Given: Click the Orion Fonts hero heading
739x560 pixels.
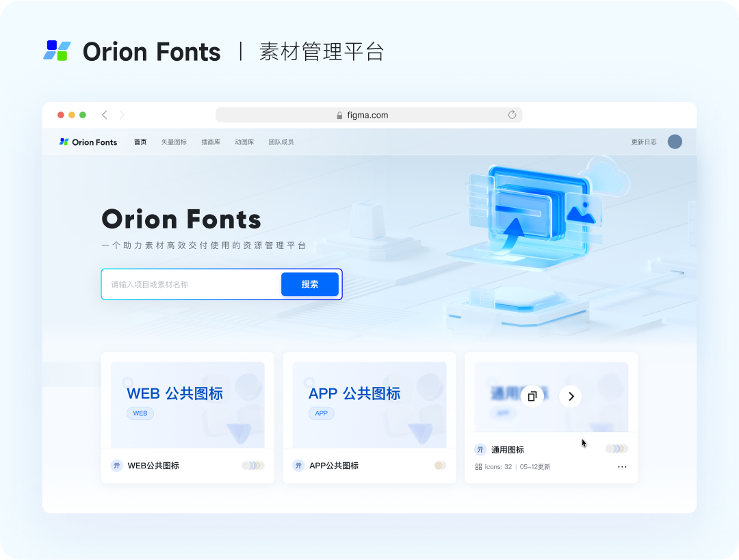Looking at the screenshot, I should (181, 219).
